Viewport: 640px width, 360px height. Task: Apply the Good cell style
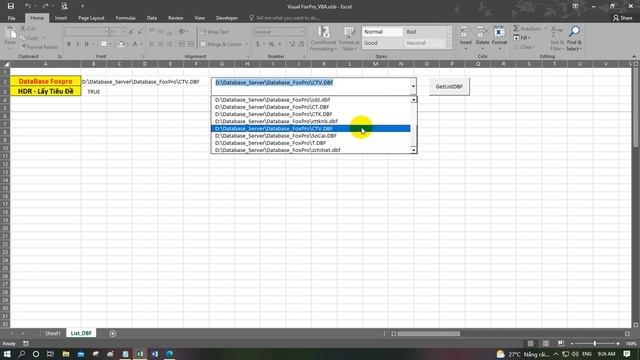click(382, 43)
